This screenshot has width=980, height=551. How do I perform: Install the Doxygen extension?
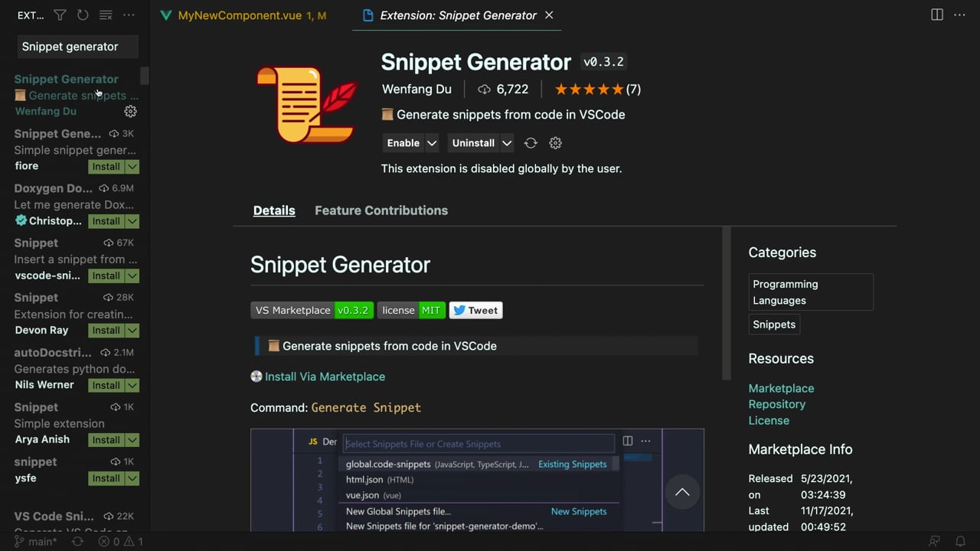point(106,221)
